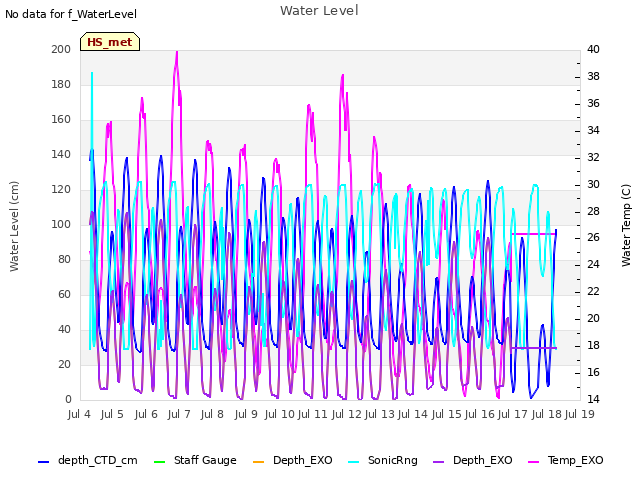Click the Jul 13 x-axis tick label
The height and width of the screenshot is (480, 640).
click(x=379, y=414)
